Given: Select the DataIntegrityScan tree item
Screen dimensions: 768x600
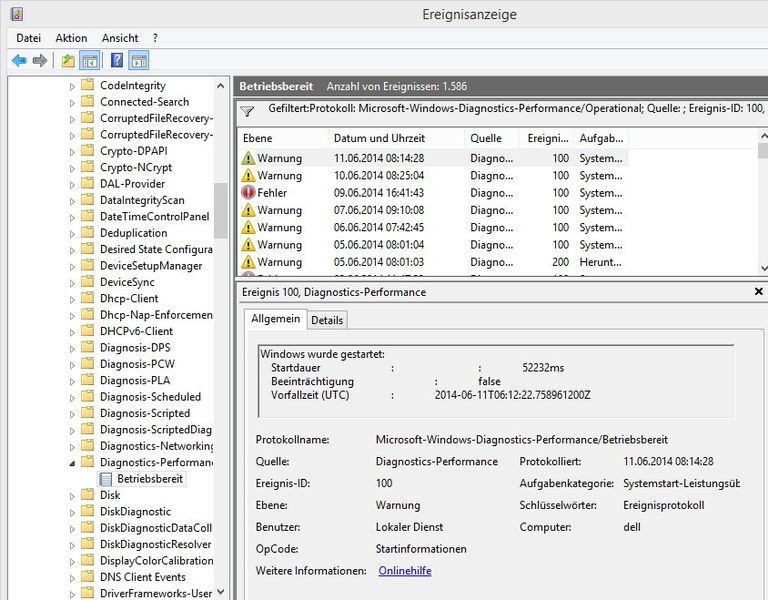Looking at the screenshot, I should [x=142, y=200].
